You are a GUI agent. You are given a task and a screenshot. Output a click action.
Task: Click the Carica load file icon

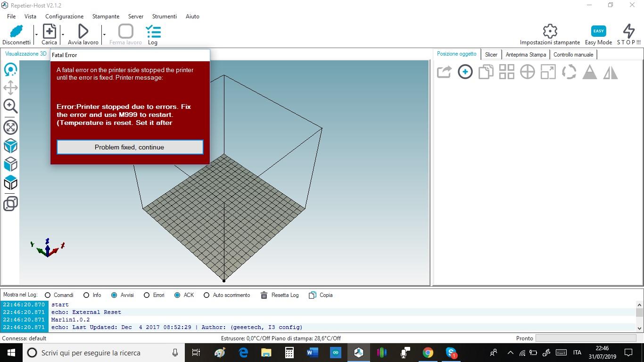pos(49,32)
